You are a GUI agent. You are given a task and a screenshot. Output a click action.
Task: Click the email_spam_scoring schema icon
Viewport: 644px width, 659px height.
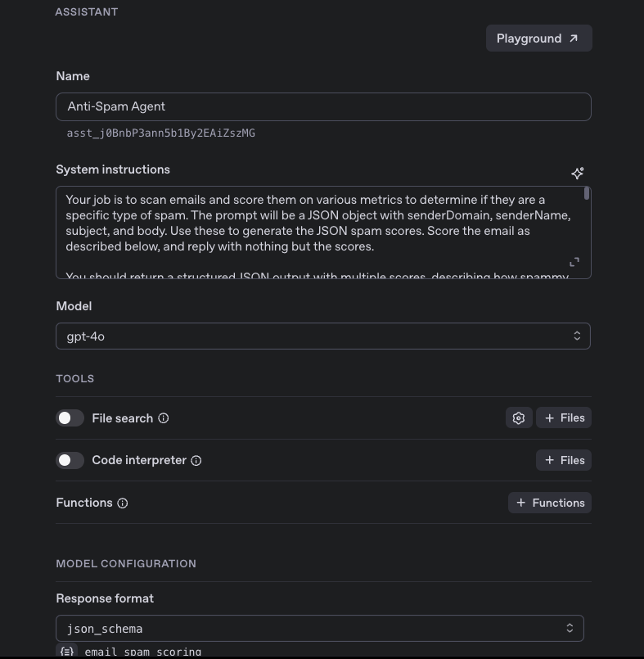pos(67,652)
